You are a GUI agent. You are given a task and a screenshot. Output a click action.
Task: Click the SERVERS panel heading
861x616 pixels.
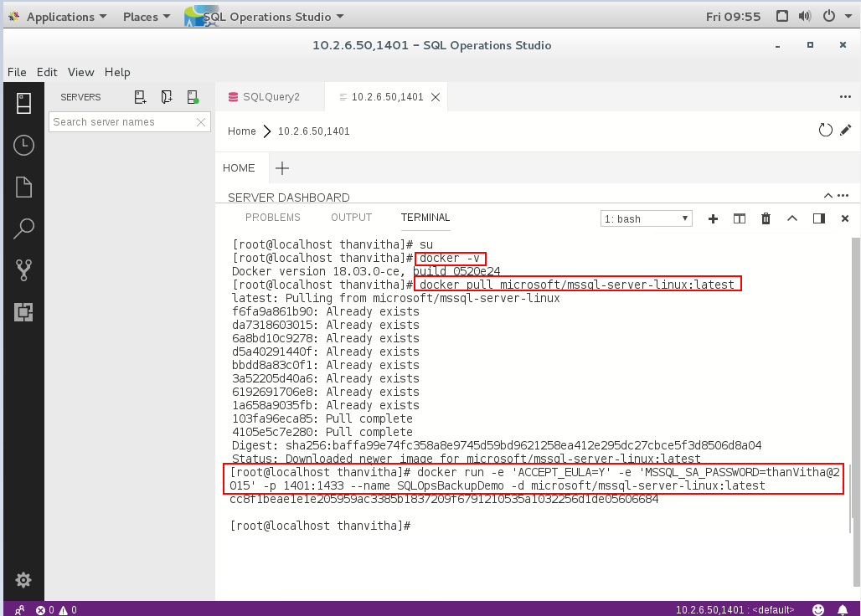tap(80, 97)
